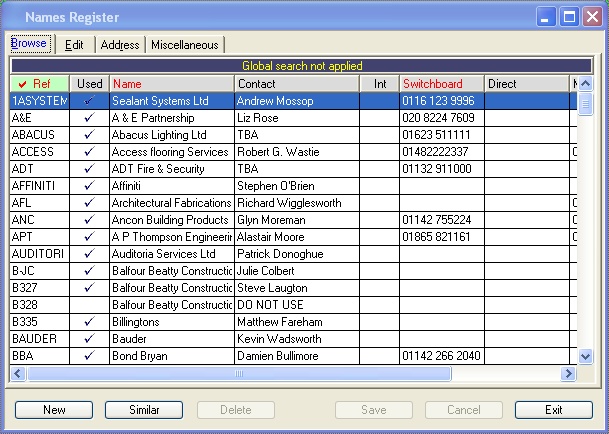
Task: Click the Direct column header
Action: (527, 84)
